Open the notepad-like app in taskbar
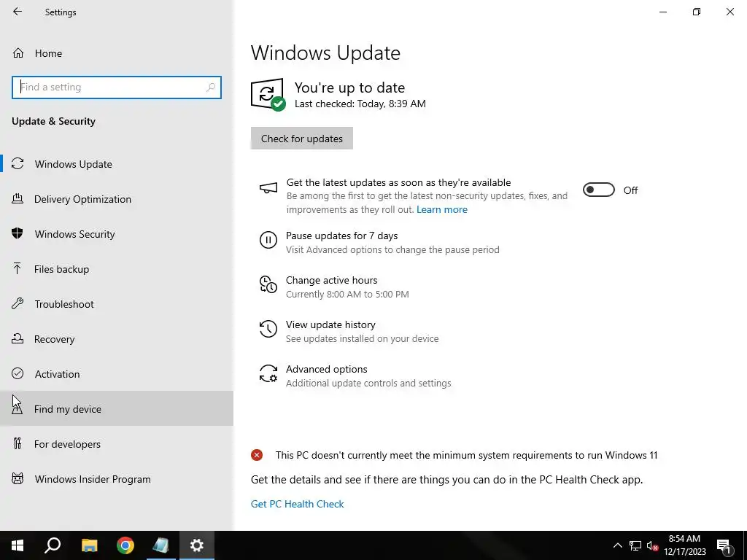The width and height of the screenshot is (747, 560). [x=161, y=545]
